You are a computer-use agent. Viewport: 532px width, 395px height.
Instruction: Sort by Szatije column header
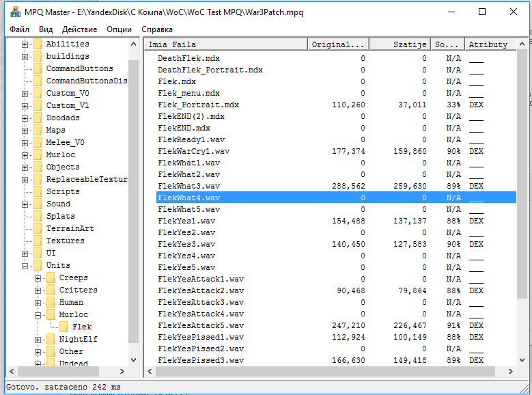pos(400,44)
